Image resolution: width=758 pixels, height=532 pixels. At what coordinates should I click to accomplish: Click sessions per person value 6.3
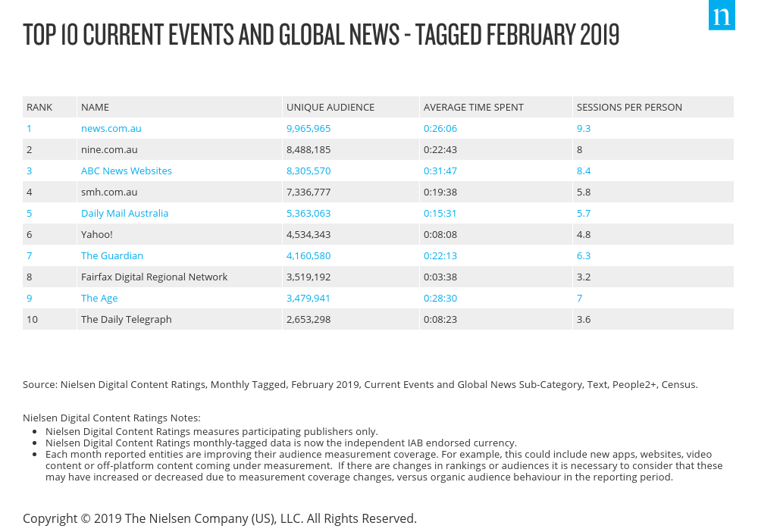tap(584, 256)
